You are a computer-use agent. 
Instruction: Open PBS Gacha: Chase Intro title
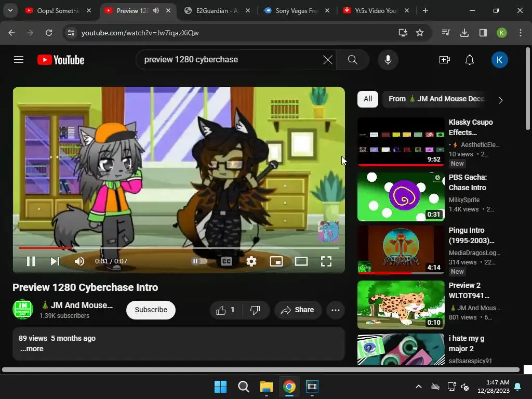tap(468, 182)
